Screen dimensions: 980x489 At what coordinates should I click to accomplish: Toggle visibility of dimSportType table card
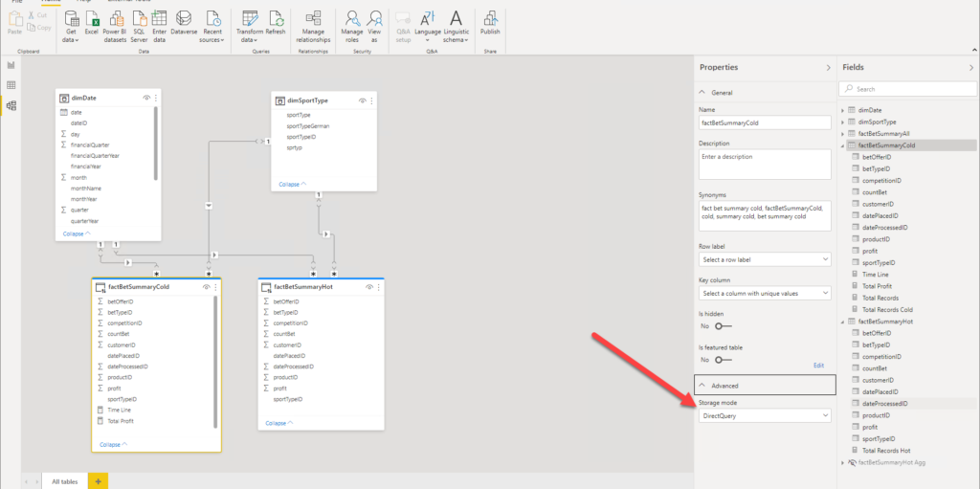(x=363, y=100)
